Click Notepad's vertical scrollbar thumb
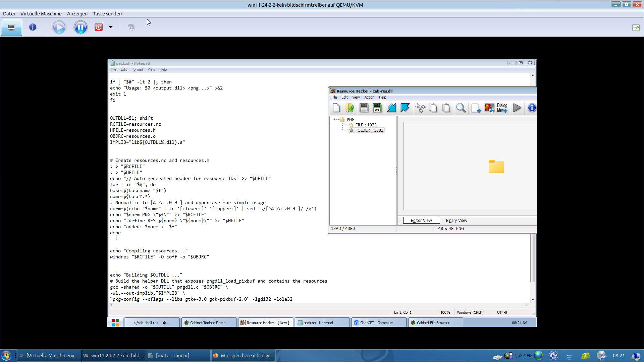The height and width of the screenshot is (362, 644). click(x=532, y=258)
